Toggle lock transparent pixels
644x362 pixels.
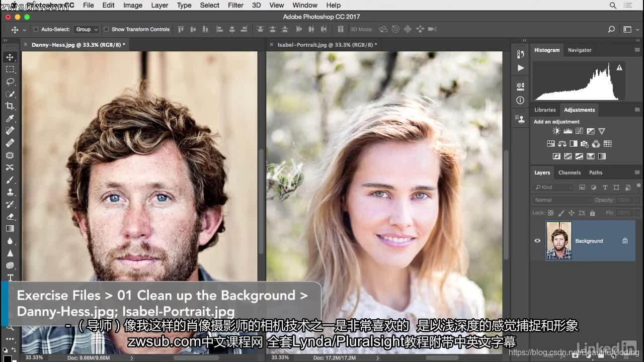551,213
